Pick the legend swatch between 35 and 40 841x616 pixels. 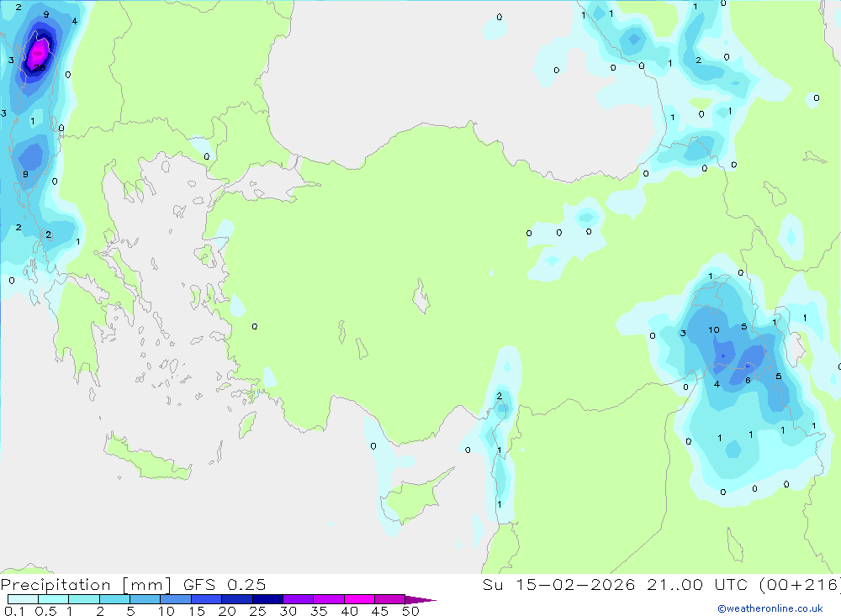pos(329,599)
